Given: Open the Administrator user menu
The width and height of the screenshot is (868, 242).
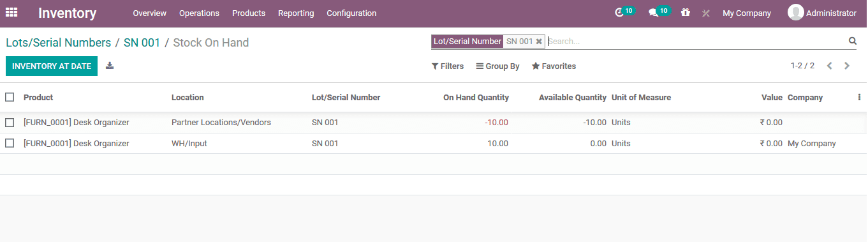Looking at the screenshot, I should pyautogui.click(x=822, y=13).
